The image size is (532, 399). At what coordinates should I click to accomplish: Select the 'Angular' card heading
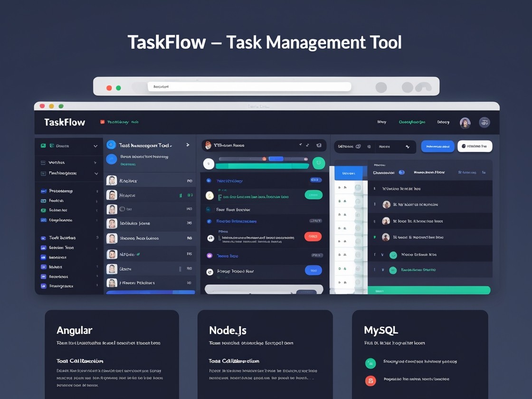click(x=74, y=331)
